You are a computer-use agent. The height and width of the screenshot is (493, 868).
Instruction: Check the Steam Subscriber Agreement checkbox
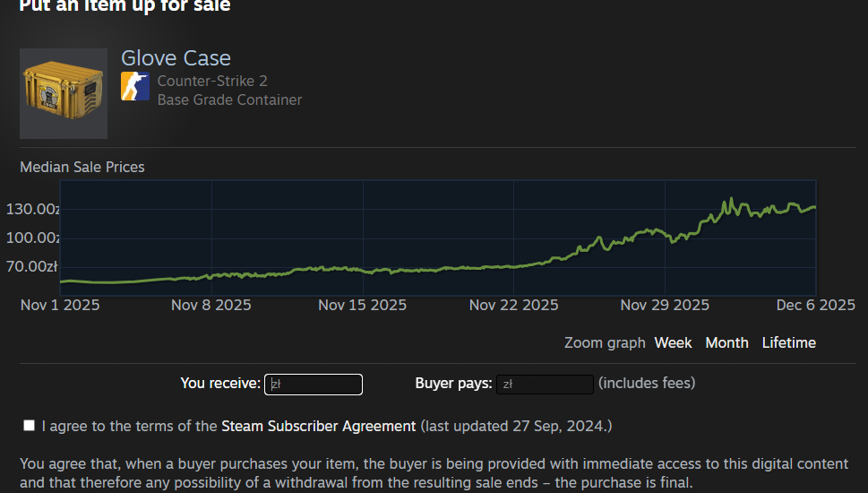(x=30, y=425)
